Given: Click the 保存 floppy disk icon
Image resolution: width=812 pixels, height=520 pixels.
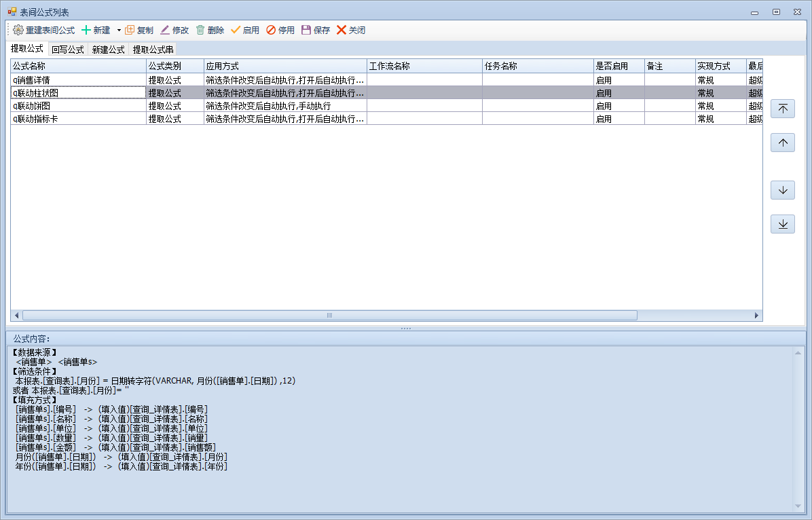Looking at the screenshot, I should pos(306,31).
